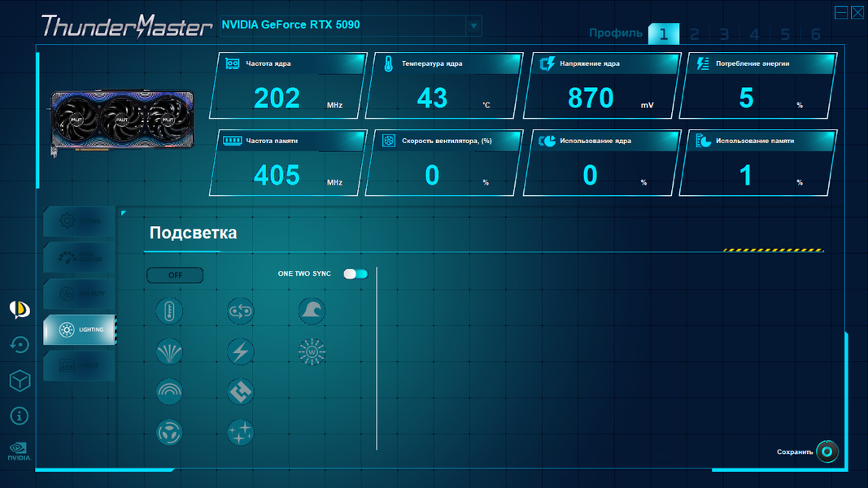Click the 43 °C temperature value
The height and width of the screenshot is (488, 868).
(432, 98)
